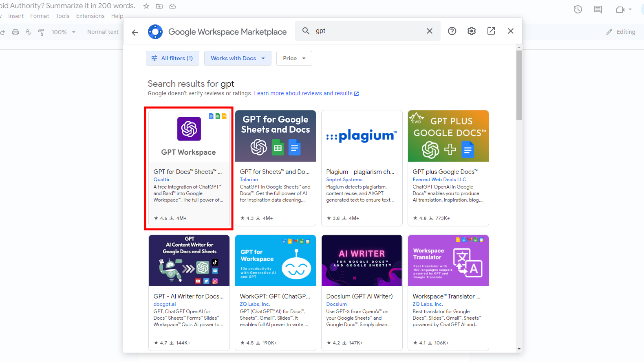Follow Learn more about reviews link

[x=303, y=93]
